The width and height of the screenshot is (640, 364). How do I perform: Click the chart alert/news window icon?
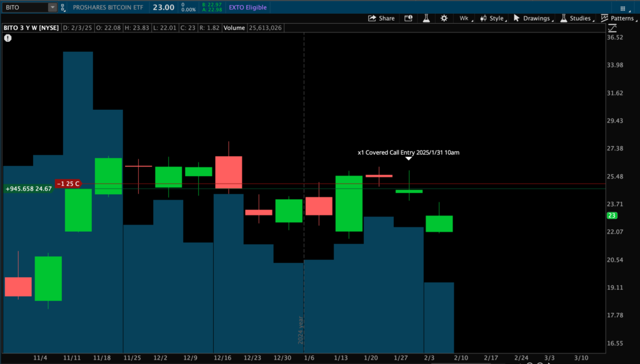coord(409,18)
